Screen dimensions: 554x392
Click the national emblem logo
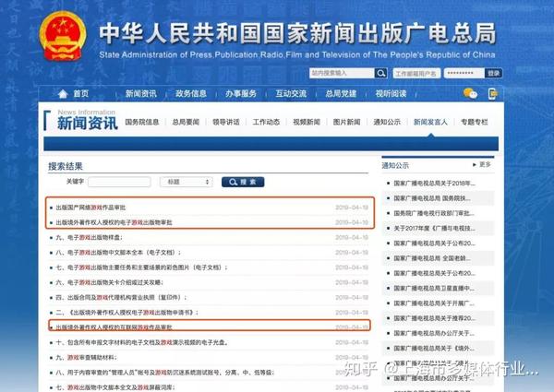[63, 36]
